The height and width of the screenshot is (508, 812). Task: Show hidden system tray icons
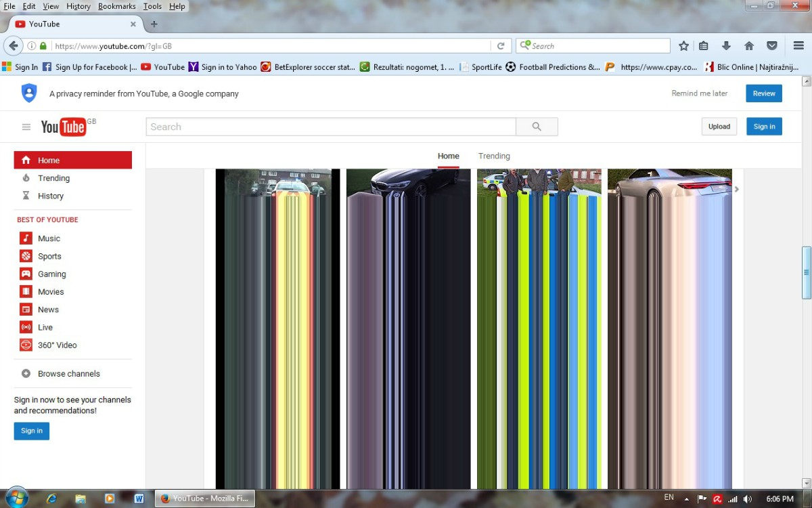click(x=687, y=499)
